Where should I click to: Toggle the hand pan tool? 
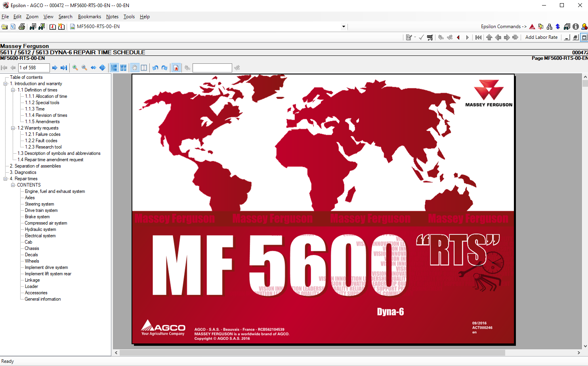(x=135, y=68)
